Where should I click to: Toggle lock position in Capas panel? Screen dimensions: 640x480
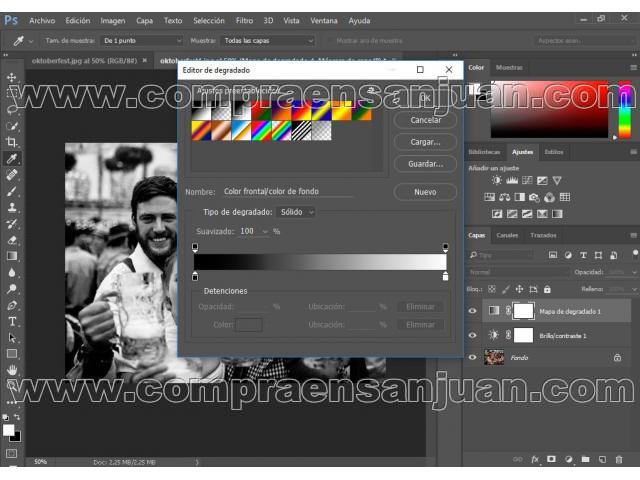[x=519, y=289]
